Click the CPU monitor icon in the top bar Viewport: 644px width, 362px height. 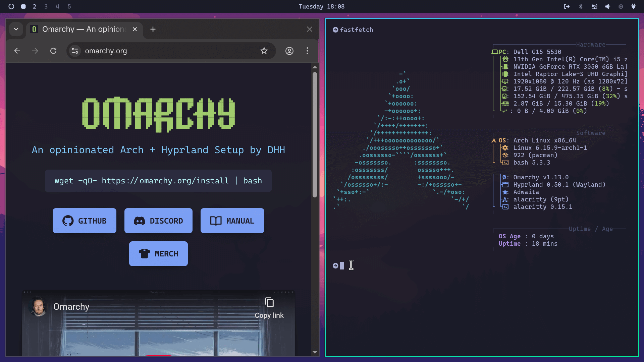coord(621,6)
